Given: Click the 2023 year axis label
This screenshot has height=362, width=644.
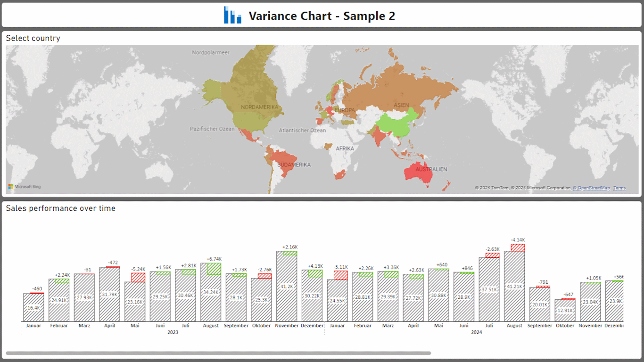Looking at the screenshot, I should [x=173, y=332].
